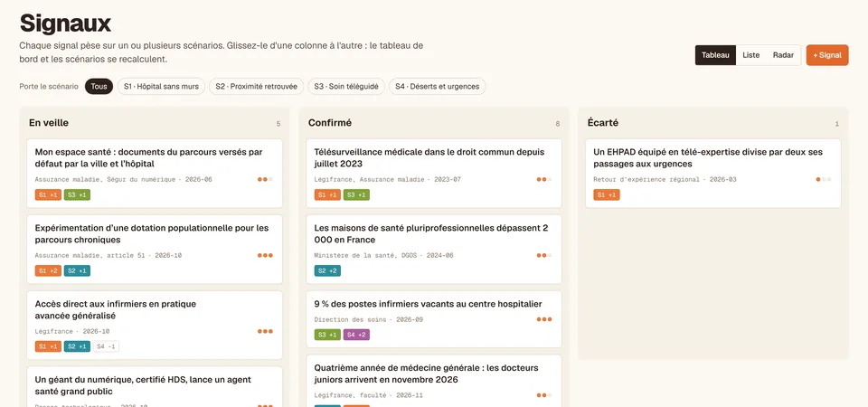The height and width of the screenshot is (407, 868).
Task: Click S1 +1 tag on EHPAD card
Action: click(607, 195)
